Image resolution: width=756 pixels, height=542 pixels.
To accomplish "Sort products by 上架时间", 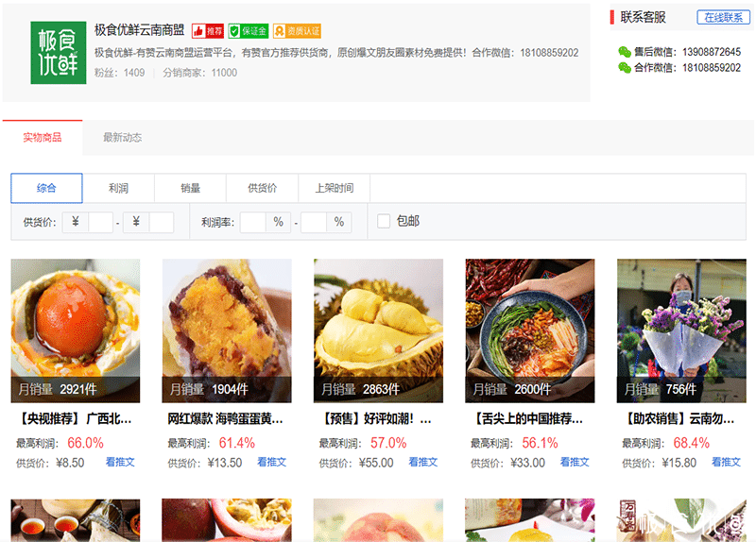I will pos(335,188).
